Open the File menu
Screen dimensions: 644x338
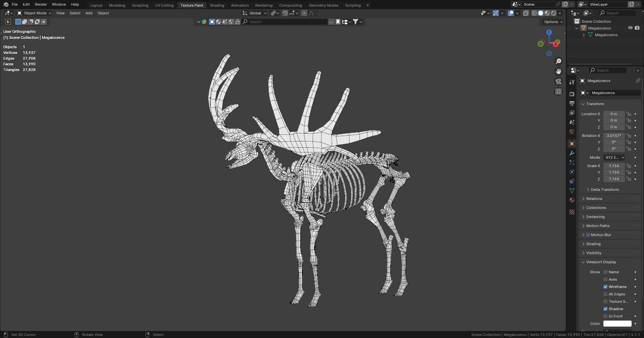[x=15, y=4]
